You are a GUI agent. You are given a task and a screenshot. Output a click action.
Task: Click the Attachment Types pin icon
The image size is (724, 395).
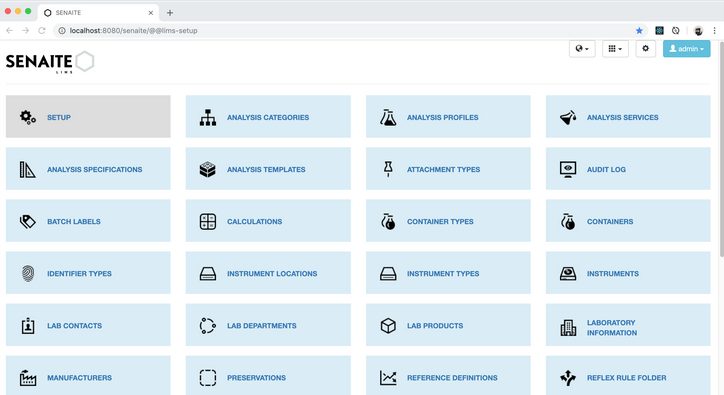(x=388, y=169)
